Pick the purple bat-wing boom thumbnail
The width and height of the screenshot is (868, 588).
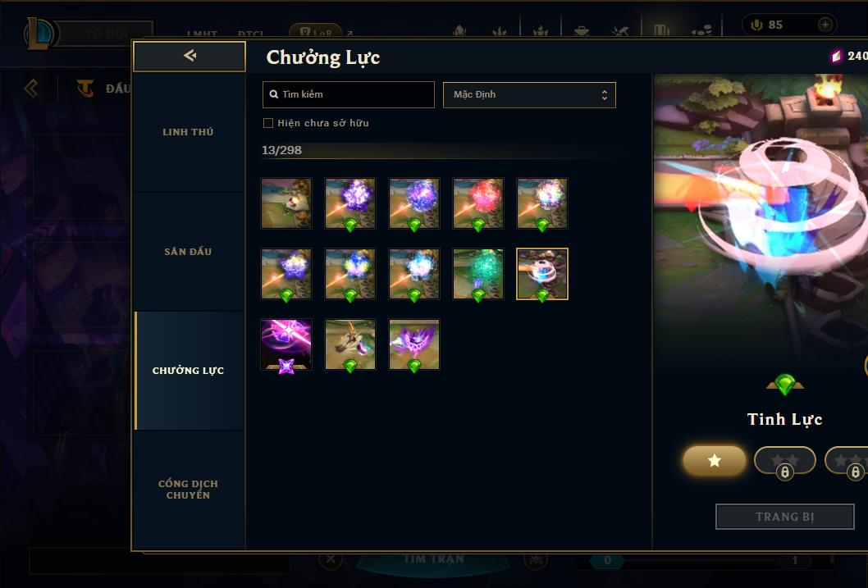click(414, 344)
